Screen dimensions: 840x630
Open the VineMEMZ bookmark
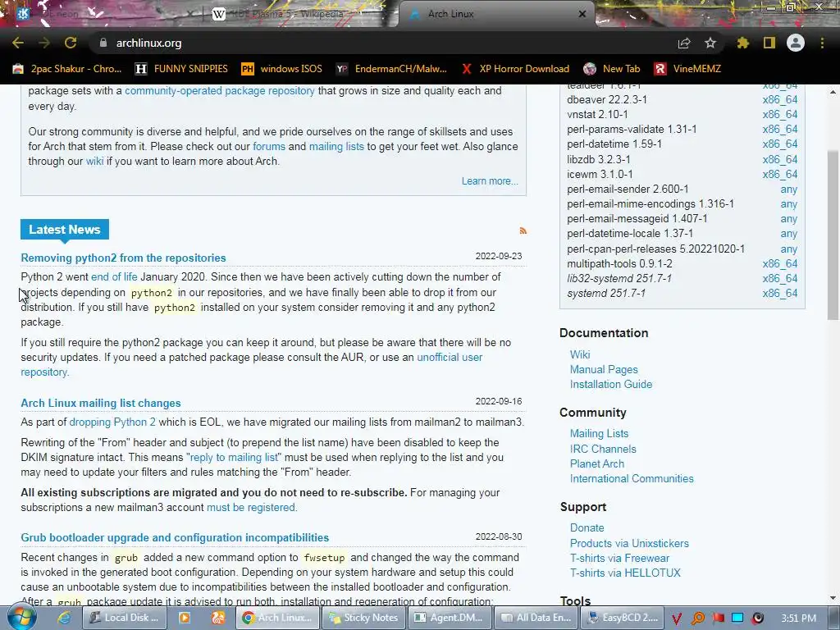688,69
